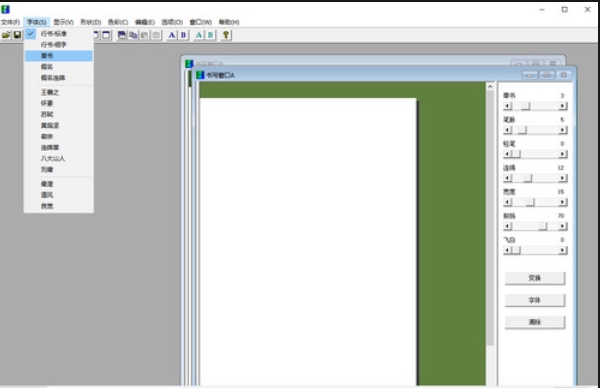Click the app icon of 书写窗口A title bar
600x388 pixels.
tap(200, 75)
